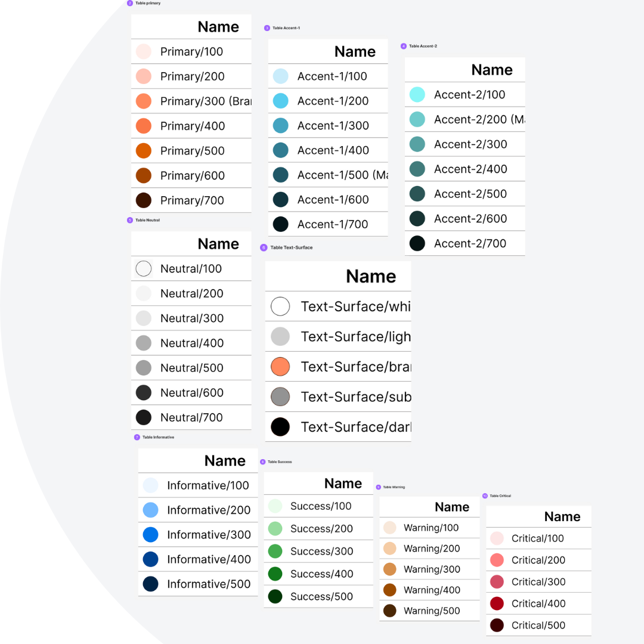Click the Success/200 label
644x644 pixels.
click(321, 528)
